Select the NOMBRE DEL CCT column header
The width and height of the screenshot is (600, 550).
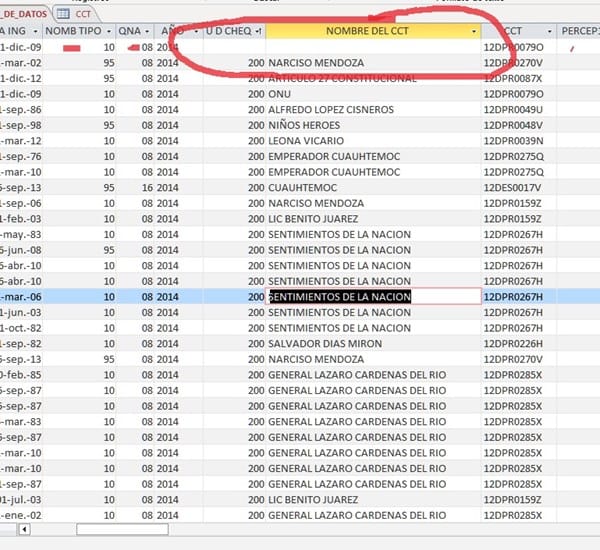(x=368, y=32)
